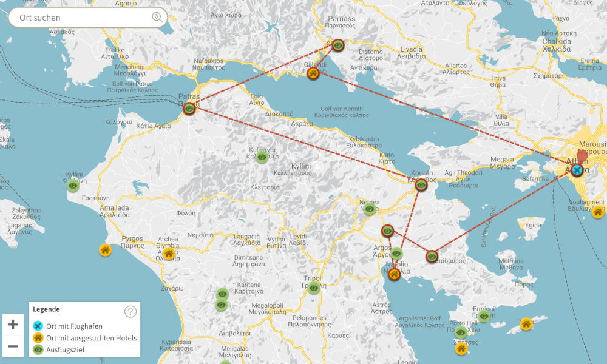Image resolution: width=607 pixels, height=364 pixels.
Task: Open the legend help question mark
Action: pyautogui.click(x=131, y=312)
